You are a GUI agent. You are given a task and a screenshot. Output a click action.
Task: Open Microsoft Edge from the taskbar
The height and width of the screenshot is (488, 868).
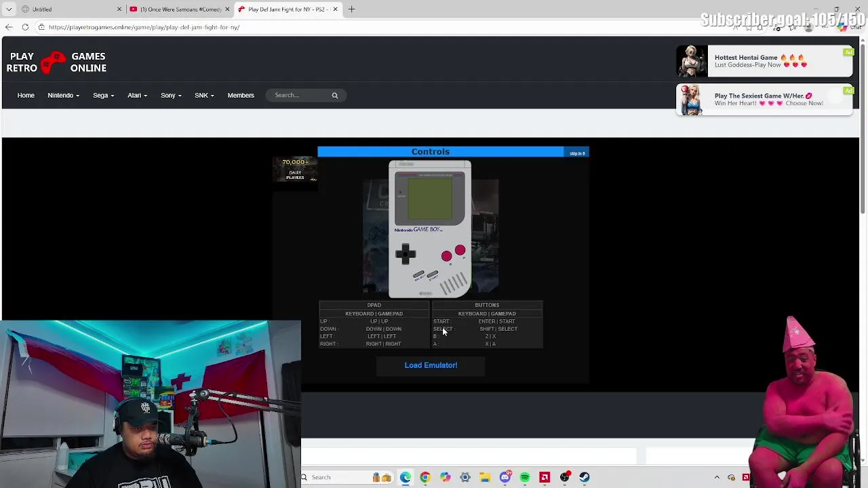coord(406,477)
